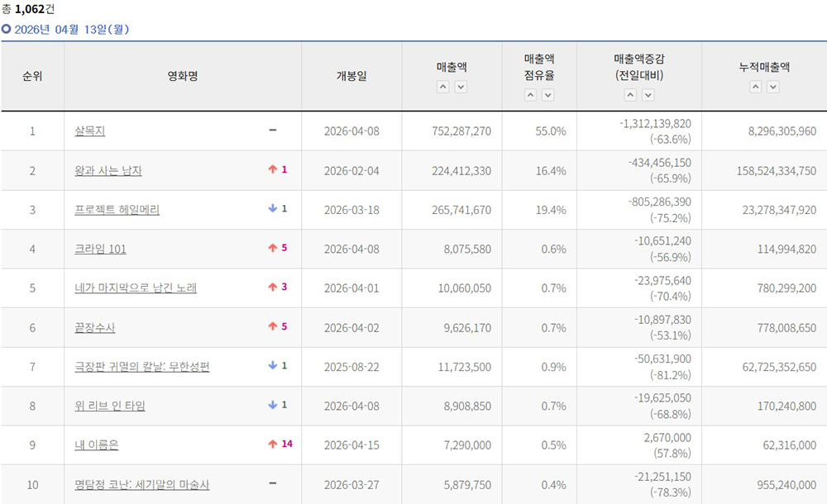Click the 영화명 column header
This screenshot has width=827, height=504.
click(182, 76)
